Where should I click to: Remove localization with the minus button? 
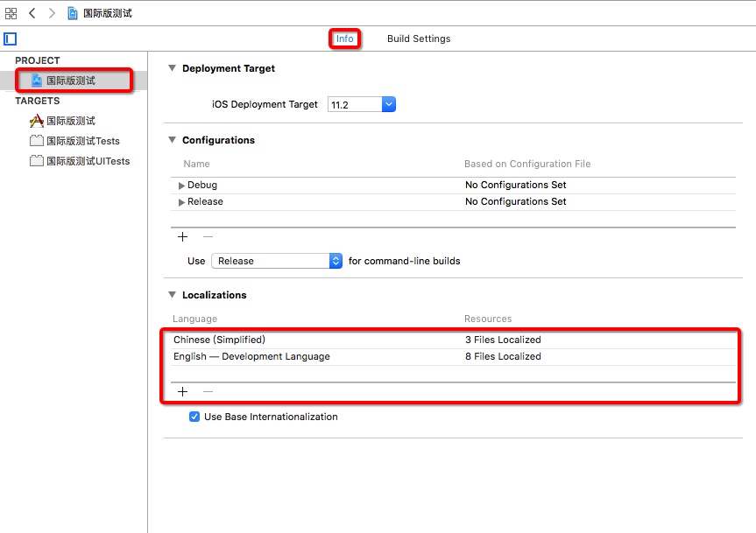pos(208,392)
